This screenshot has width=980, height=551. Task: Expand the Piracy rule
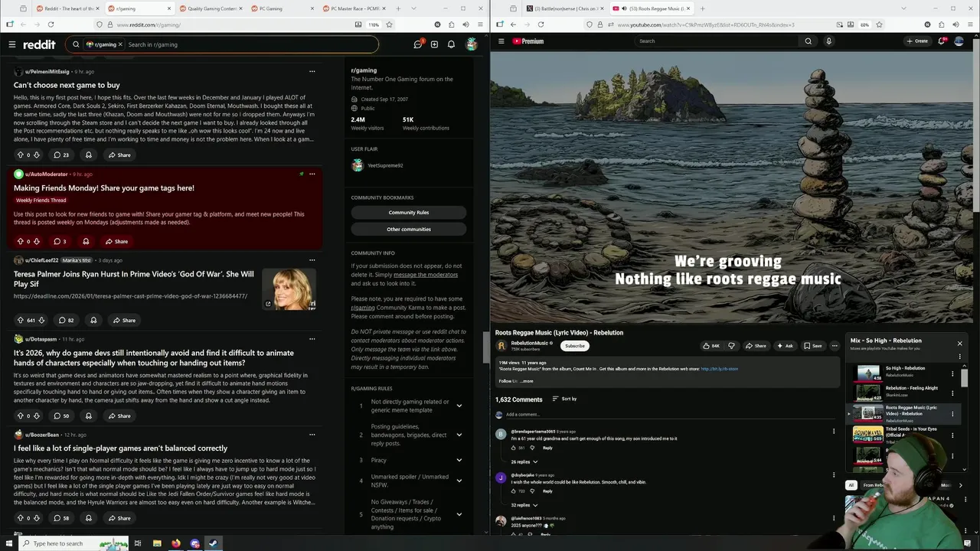(459, 460)
